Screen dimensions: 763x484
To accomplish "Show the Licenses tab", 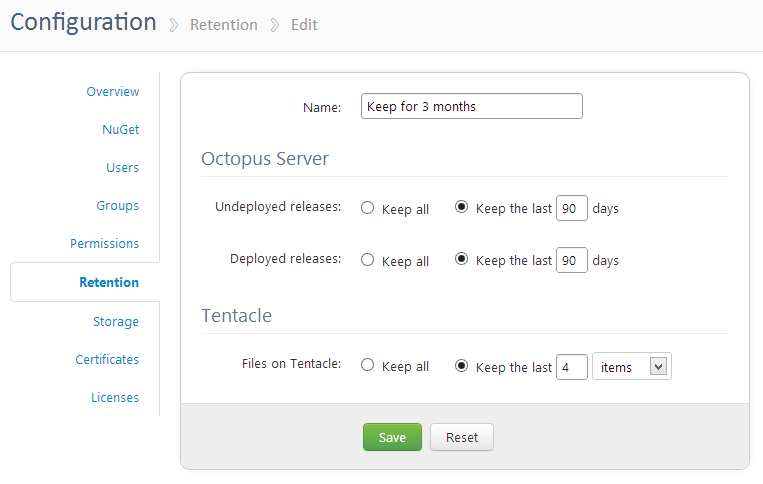I will pyautogui.click(x=115, y=398).
